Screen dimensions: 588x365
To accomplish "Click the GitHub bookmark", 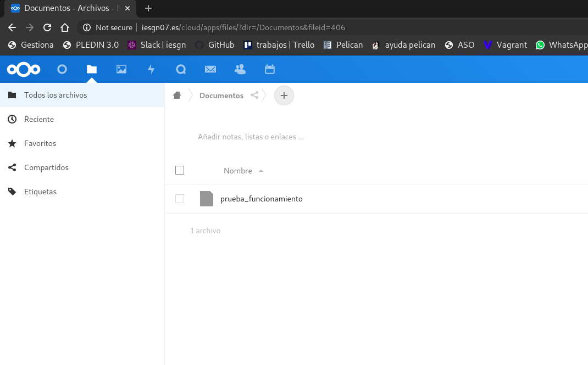I will (215, 45).
